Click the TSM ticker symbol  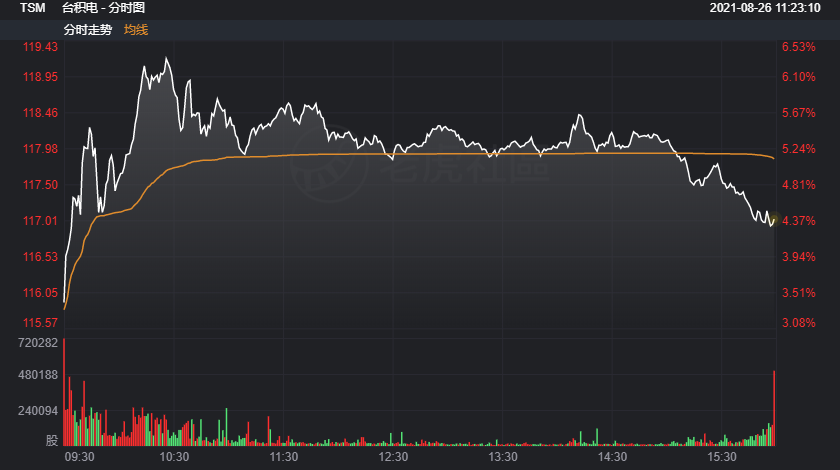(33, 8)
